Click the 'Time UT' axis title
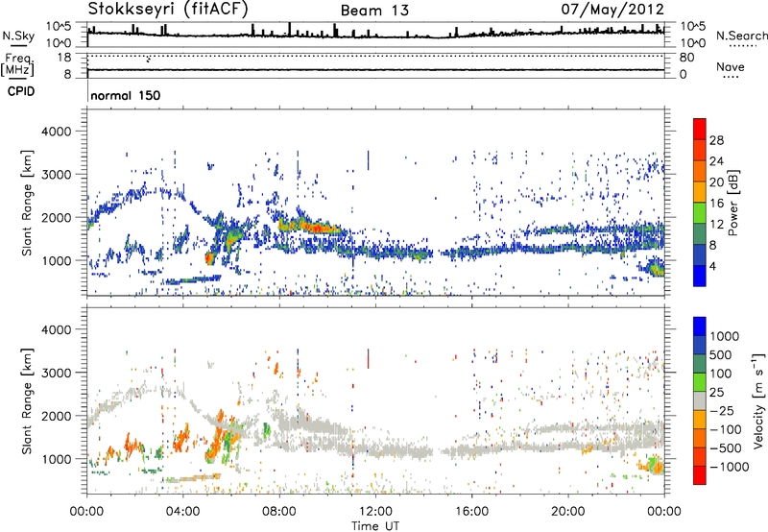 [375, 525]
